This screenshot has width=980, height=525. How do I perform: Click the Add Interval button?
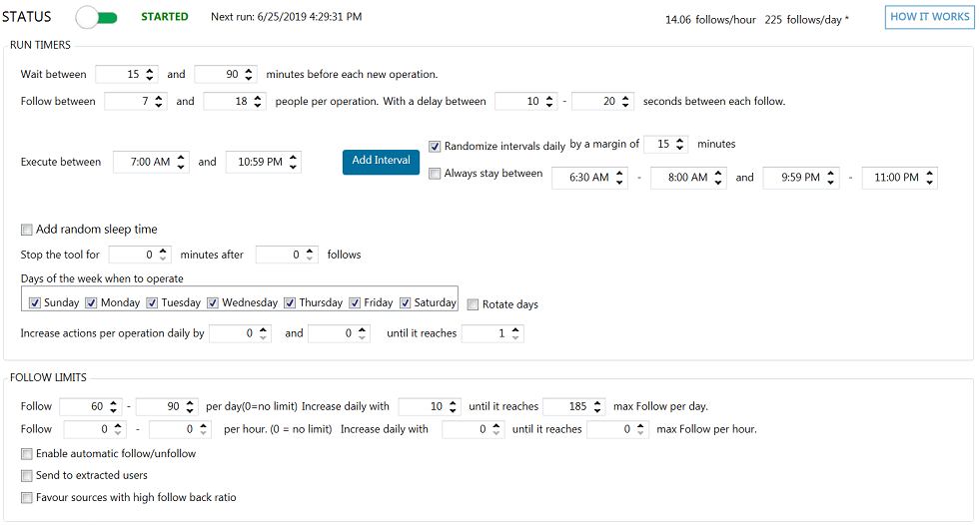(381, 161)
